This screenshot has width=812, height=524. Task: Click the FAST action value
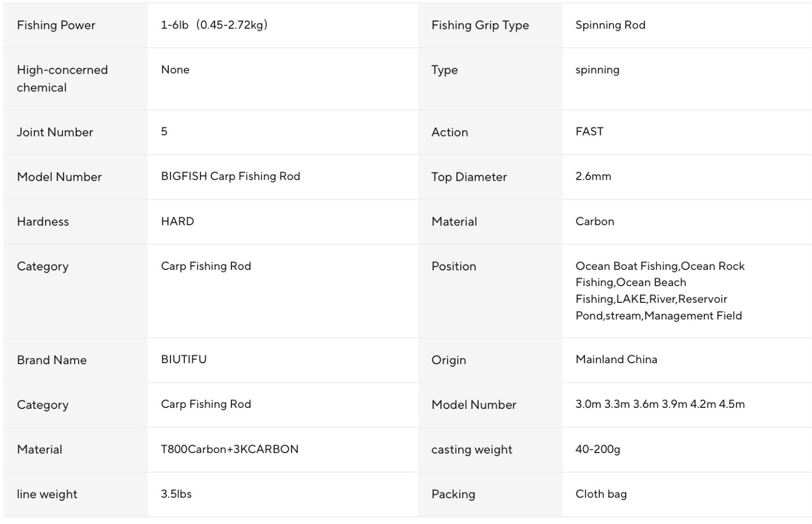click(x=589, y=131)
